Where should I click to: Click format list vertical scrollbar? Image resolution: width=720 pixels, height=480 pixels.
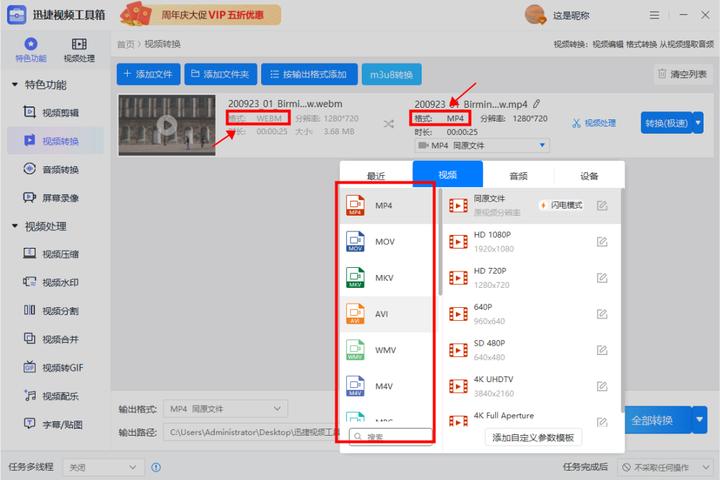441,240
